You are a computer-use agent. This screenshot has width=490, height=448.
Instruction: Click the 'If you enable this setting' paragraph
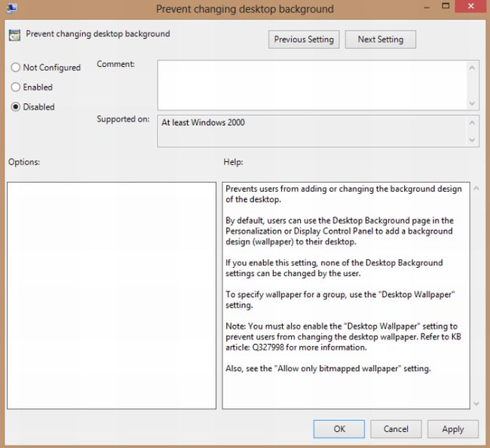tap(334, 268)
